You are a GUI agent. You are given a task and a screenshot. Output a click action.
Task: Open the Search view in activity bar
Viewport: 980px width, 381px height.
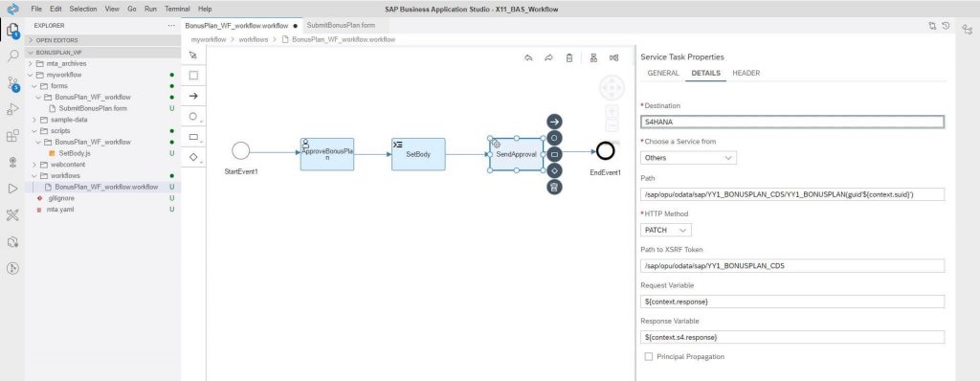(x=12, y=56)
